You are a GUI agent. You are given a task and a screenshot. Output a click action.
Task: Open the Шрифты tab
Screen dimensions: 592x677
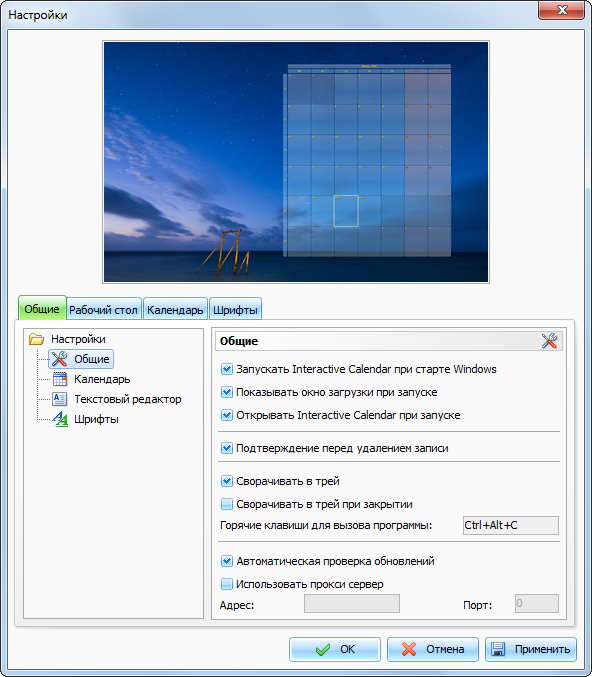coord(235,310)
